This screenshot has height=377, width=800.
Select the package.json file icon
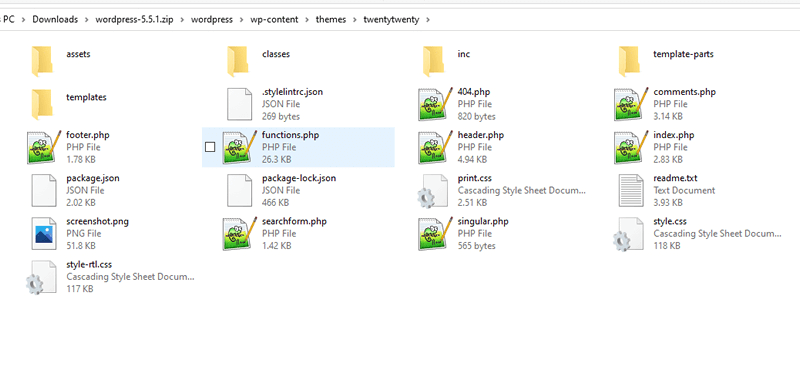pos(44,190)
